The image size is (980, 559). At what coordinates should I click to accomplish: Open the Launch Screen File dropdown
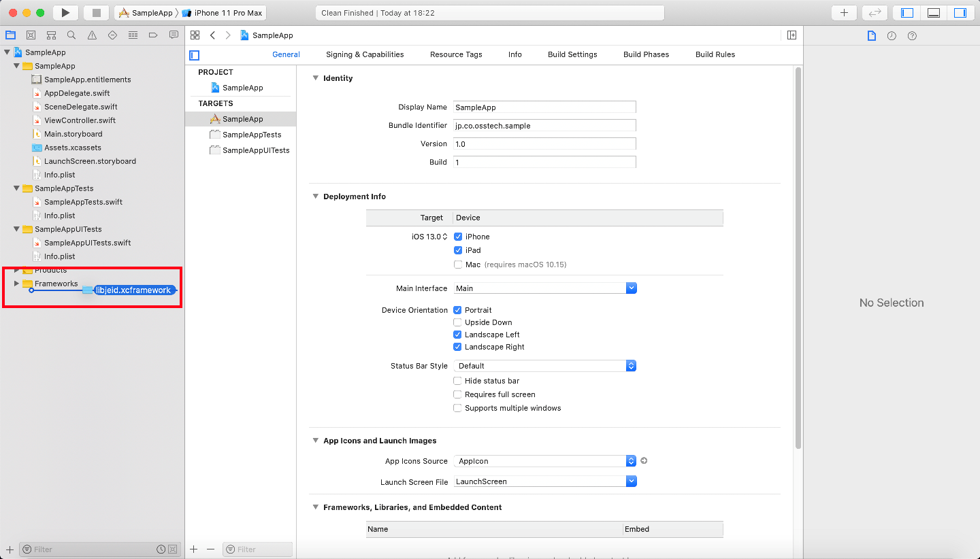[545, 481]
